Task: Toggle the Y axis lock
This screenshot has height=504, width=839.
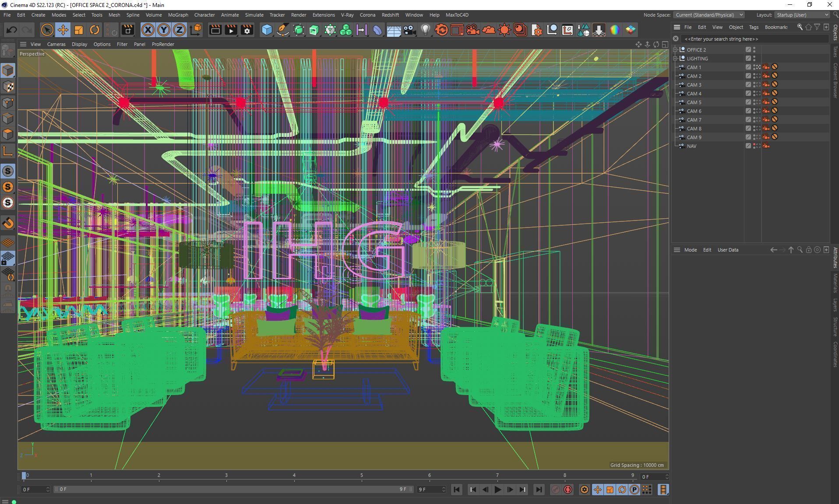Action: pos(163,30)
